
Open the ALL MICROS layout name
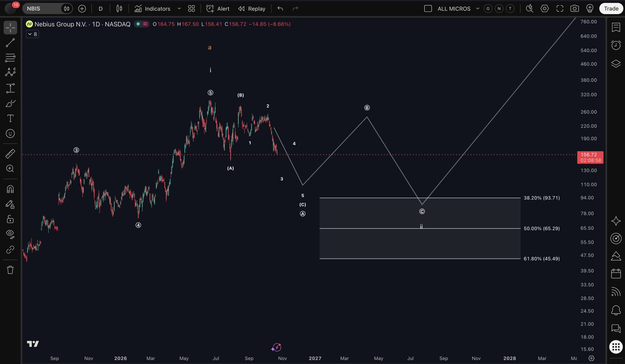pos(454,8)
